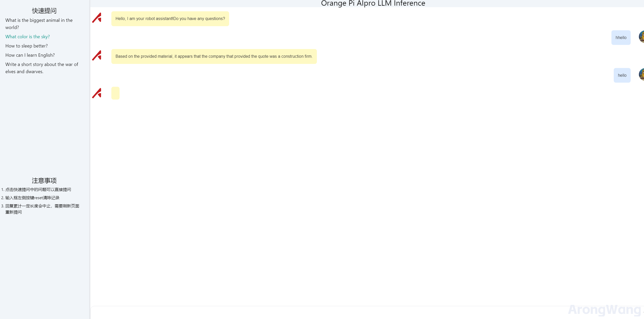644x319 pixels.
Task: Choose 'How to sleep better?' quick prompt
Action: coord(26,46)
